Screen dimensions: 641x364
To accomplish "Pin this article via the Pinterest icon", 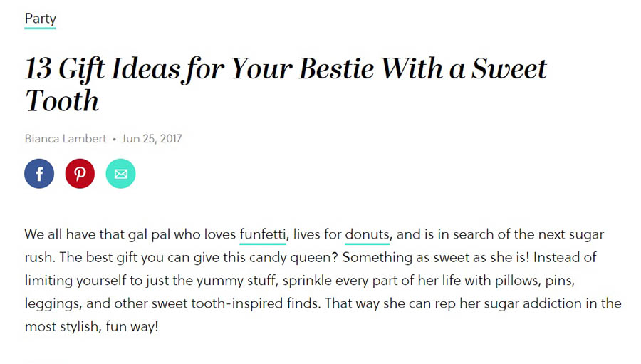I will coord(80,173).
